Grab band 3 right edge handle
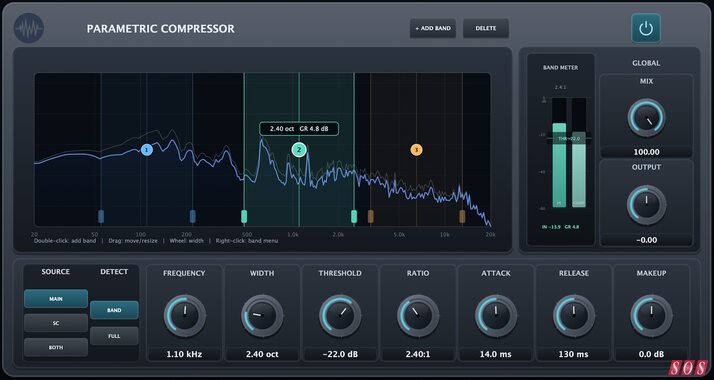 (462, 216)
